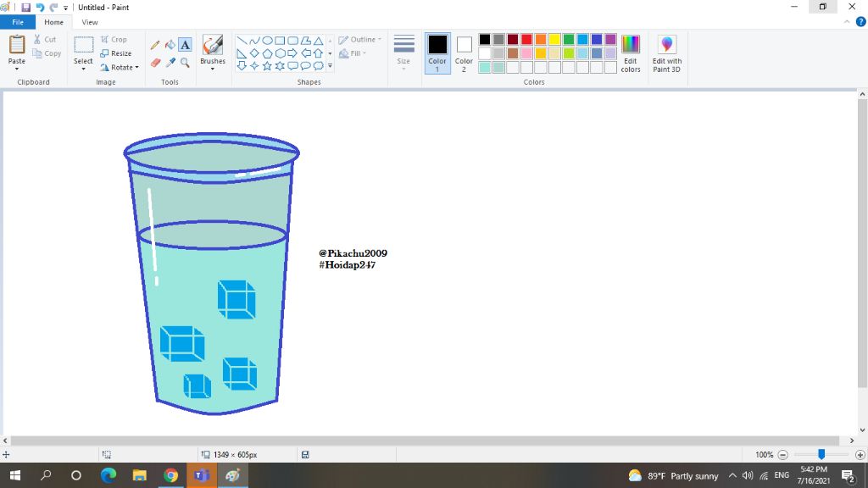
Task: Choose the Diamond shape
Action: point(254,53)
